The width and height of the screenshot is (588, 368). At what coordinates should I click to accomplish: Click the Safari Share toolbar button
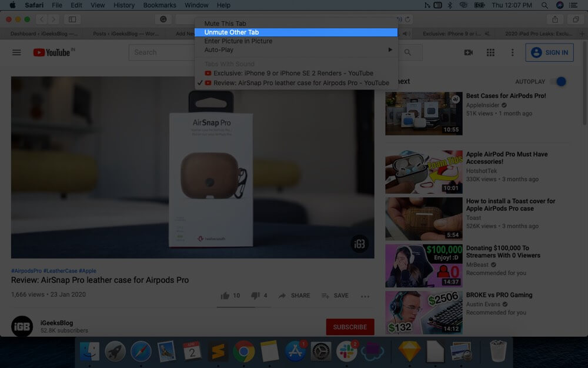(x=555, y=19)
